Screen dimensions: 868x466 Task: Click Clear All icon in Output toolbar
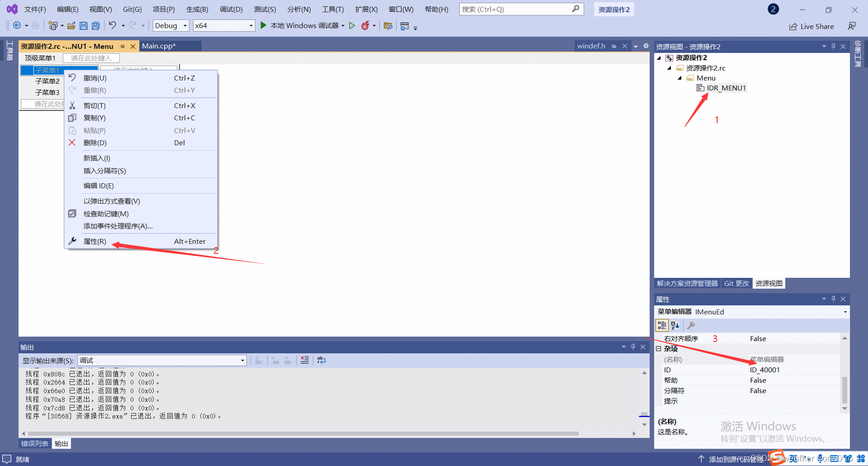[305, 360]
